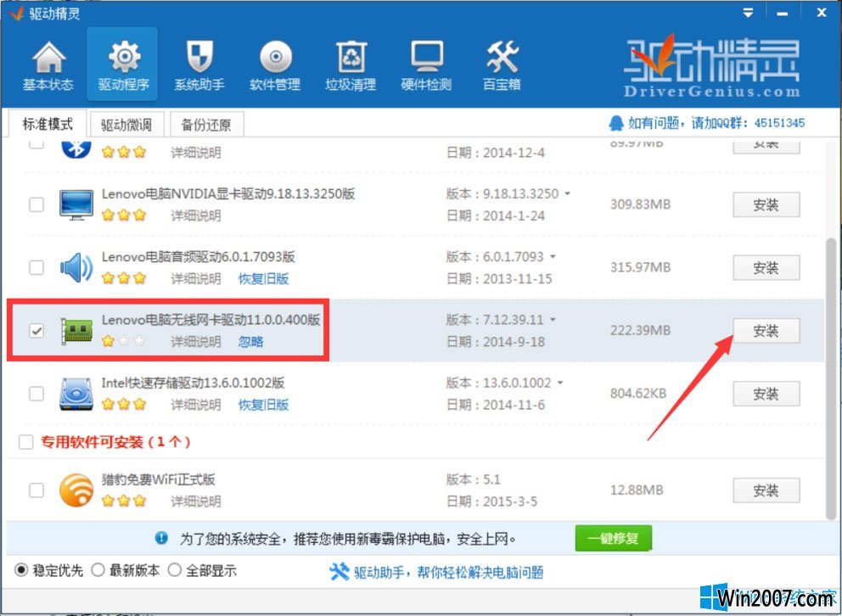
Task: Click the Intel storage driver disk icon
Action: coord(76,394)
